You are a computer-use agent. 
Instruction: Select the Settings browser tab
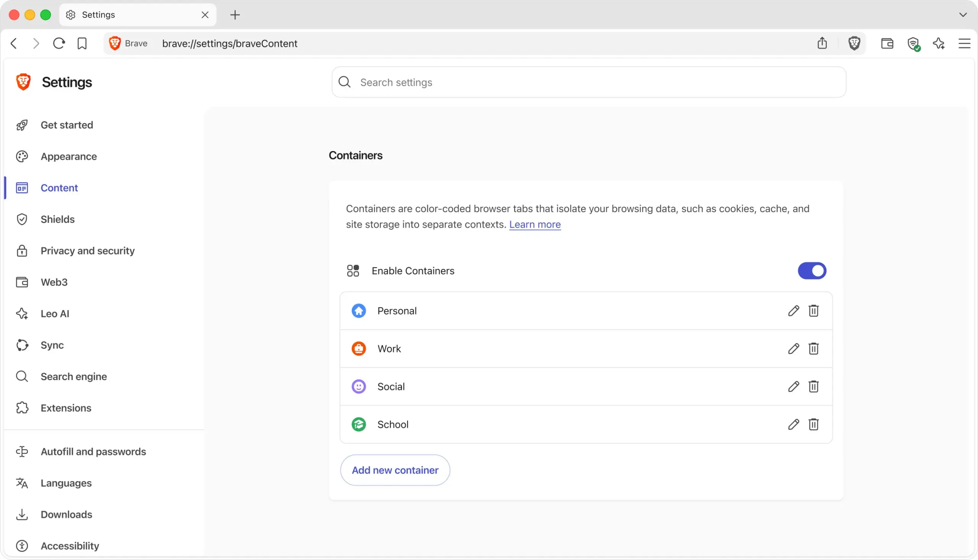[x=138, y=15]
